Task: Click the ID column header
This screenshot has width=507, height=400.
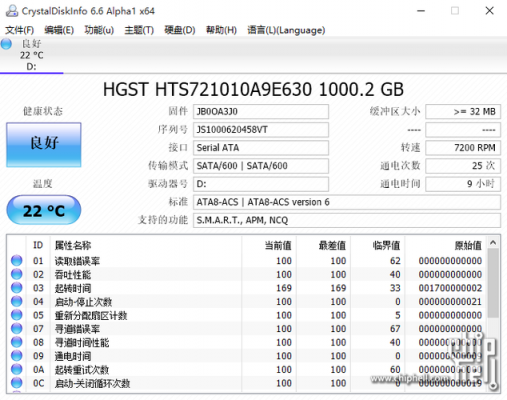Action: (38, 245)
